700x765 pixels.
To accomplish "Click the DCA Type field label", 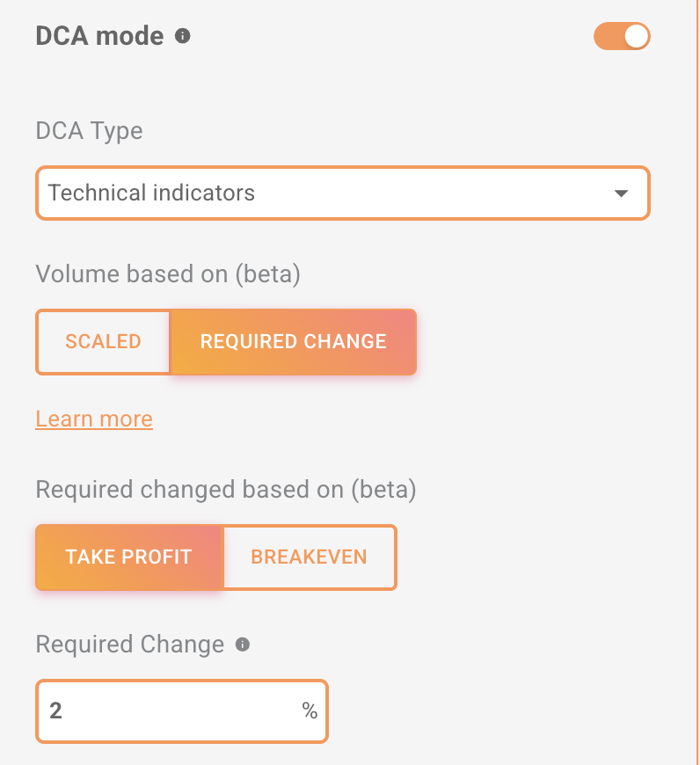I will click(89, 131).
